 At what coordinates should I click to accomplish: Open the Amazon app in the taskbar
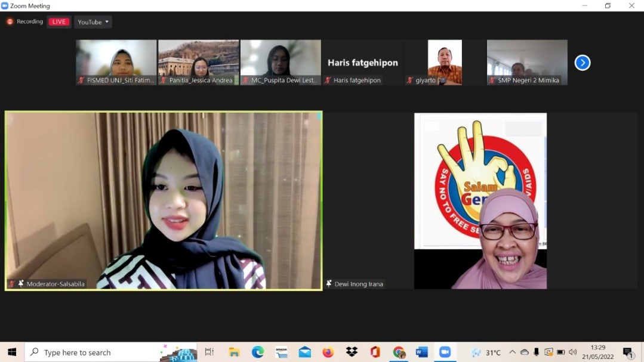coord(282,352)
